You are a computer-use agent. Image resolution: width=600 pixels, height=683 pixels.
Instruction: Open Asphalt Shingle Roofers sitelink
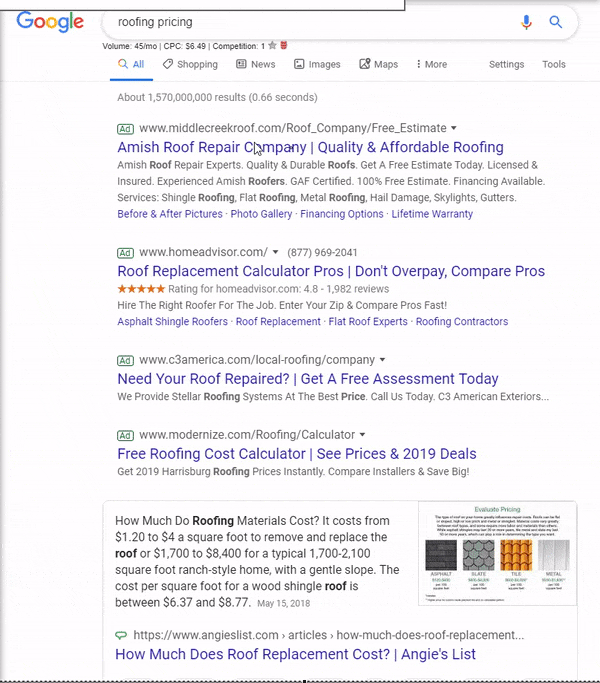coord(173,321)
